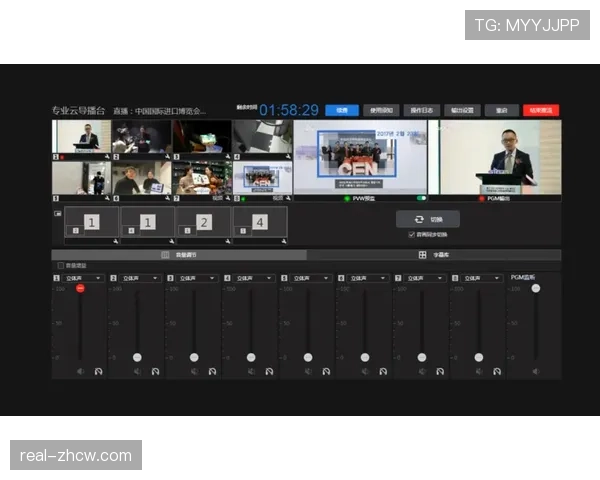Mute channel 1 speaker icon

81,371
